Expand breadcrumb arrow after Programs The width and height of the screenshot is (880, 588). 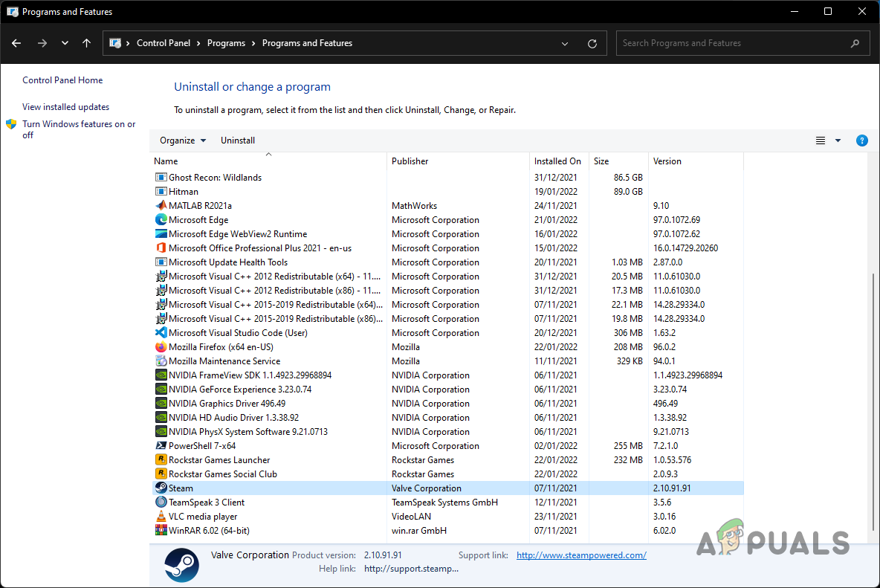[253, 43]
